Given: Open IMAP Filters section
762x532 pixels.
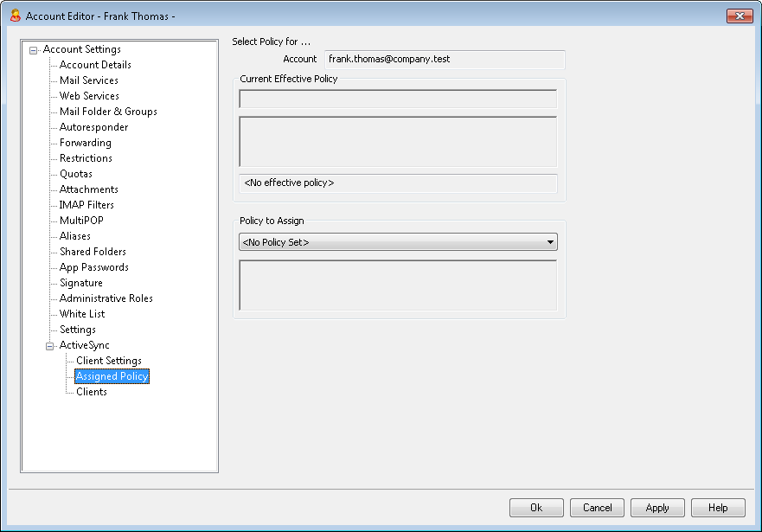Looking at the screenshot, I should (x=86, y=205).
